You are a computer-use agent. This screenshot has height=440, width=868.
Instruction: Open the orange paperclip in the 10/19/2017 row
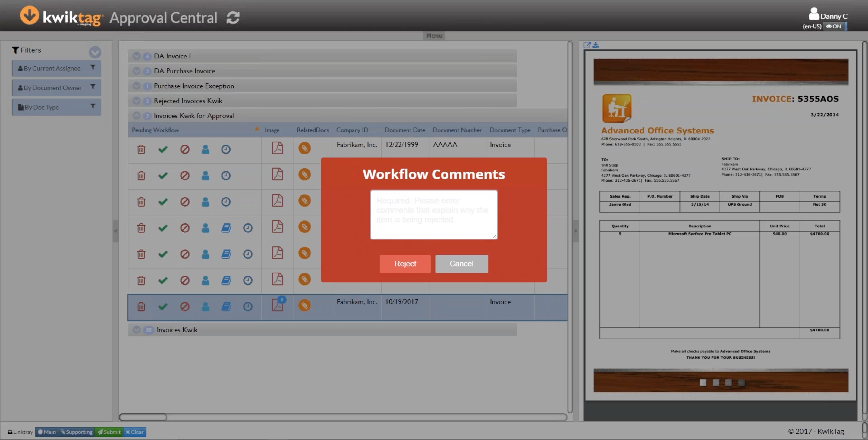304,306
